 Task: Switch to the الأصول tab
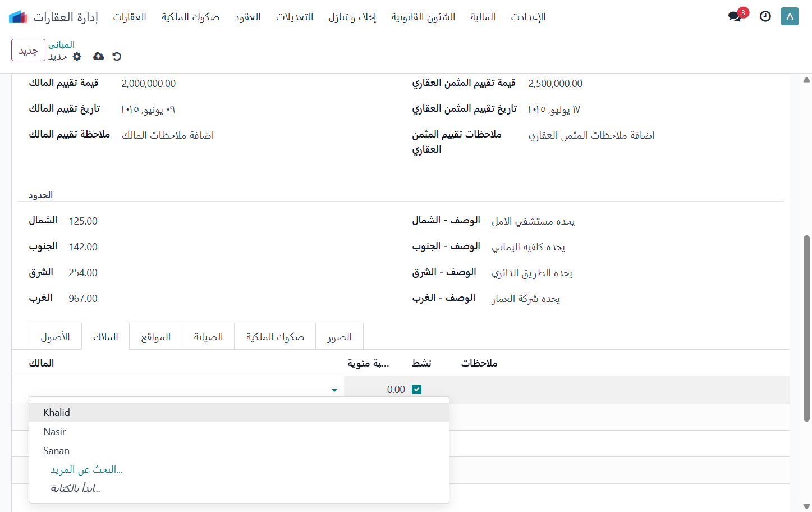[55, 337]
